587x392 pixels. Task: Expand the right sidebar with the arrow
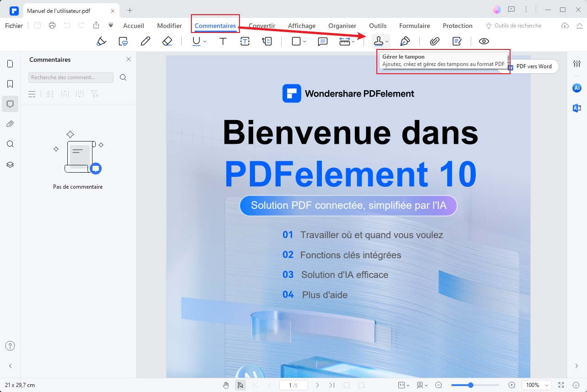577,366
